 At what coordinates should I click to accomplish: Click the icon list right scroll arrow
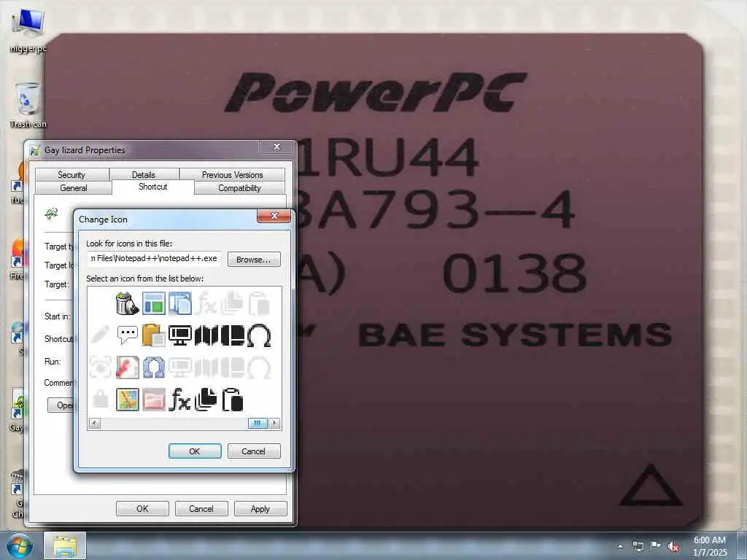click(x=274, y=423)
